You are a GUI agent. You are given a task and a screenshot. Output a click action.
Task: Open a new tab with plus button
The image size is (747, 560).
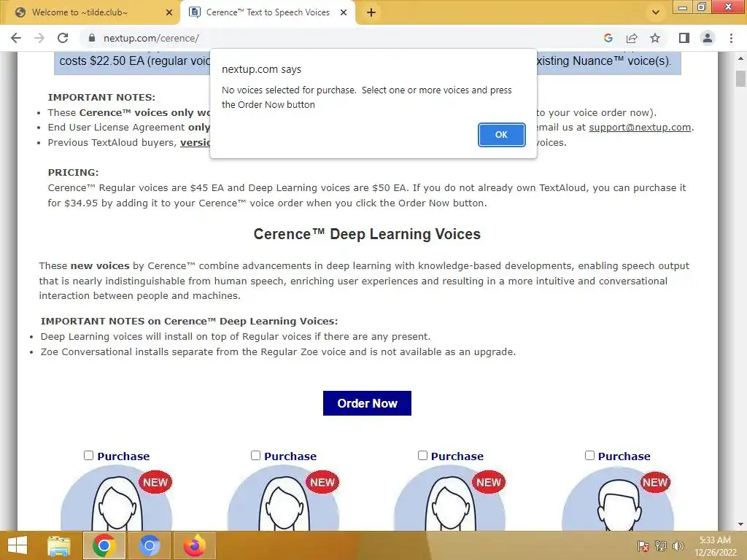pyautogui.click(x=371, y=13)
